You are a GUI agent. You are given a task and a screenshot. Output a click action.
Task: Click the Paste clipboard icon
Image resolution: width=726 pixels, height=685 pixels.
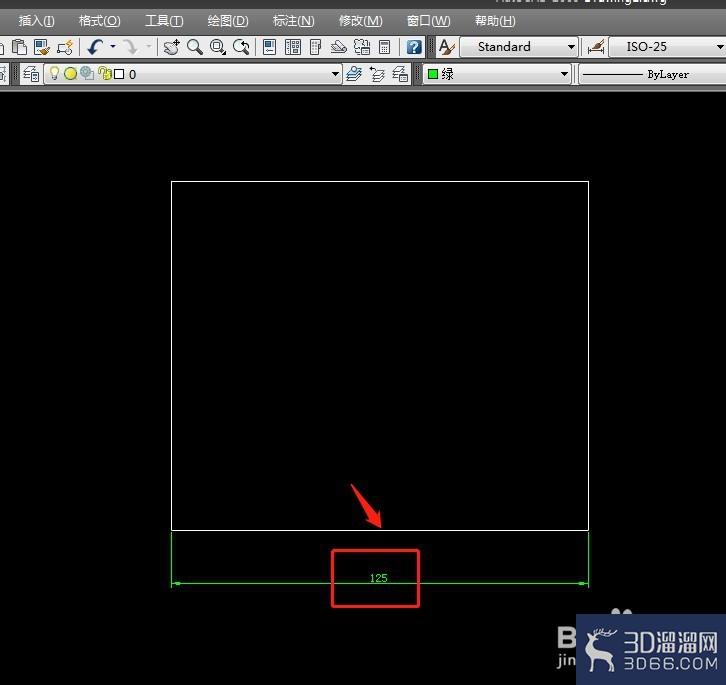coord(19,47)
